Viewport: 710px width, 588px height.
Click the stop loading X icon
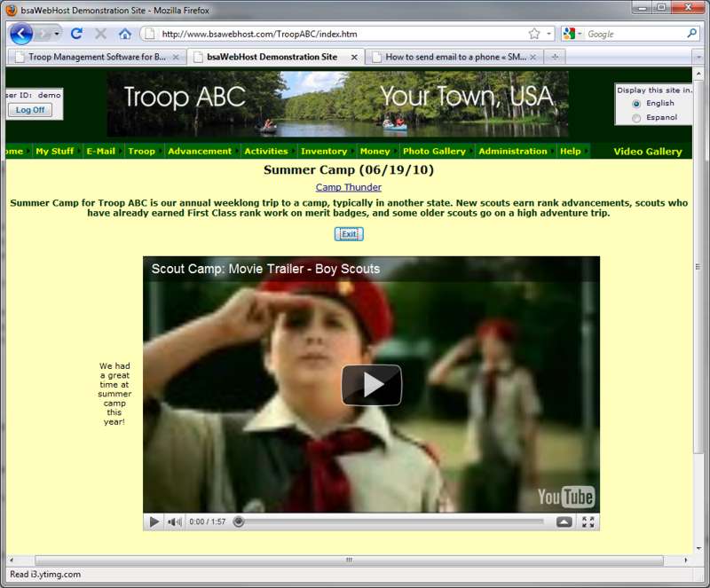tap(100, 34)
